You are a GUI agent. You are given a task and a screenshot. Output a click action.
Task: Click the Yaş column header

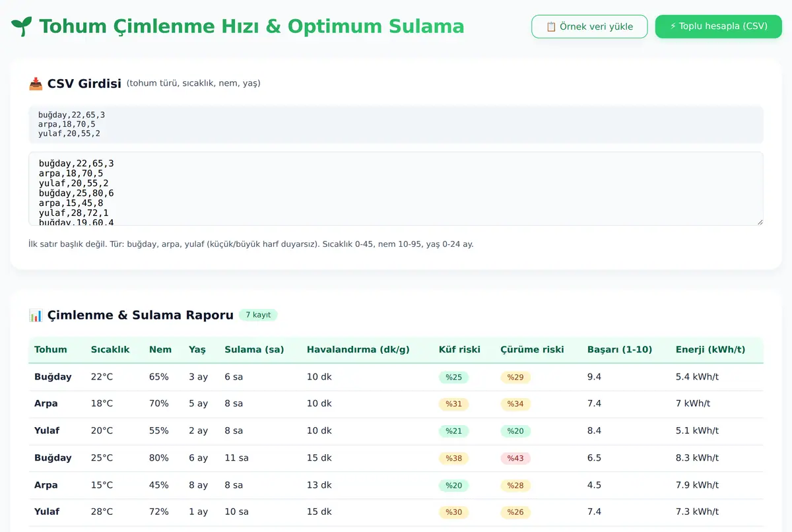[197, 350]
